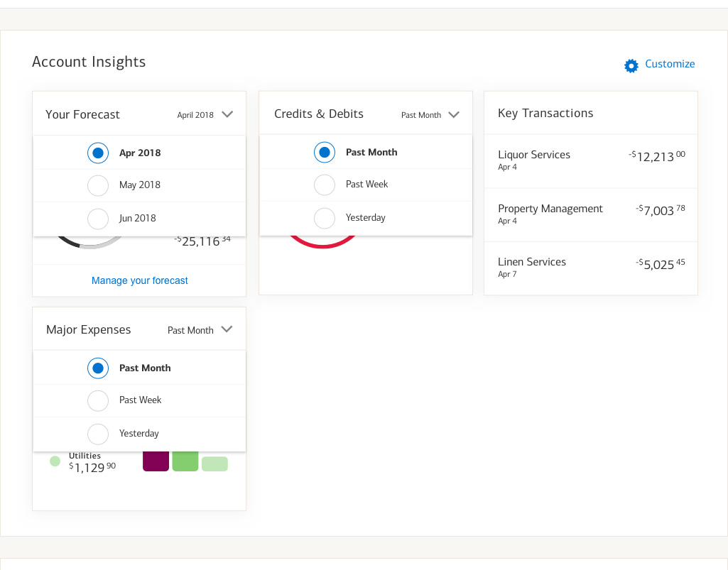728x570 pixels.
Task: Select Yesterday under Major Expenses
Action: 98,434
